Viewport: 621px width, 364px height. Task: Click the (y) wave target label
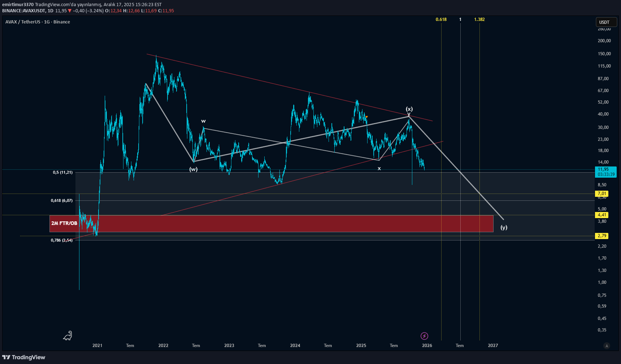click(x=504, y=227)
